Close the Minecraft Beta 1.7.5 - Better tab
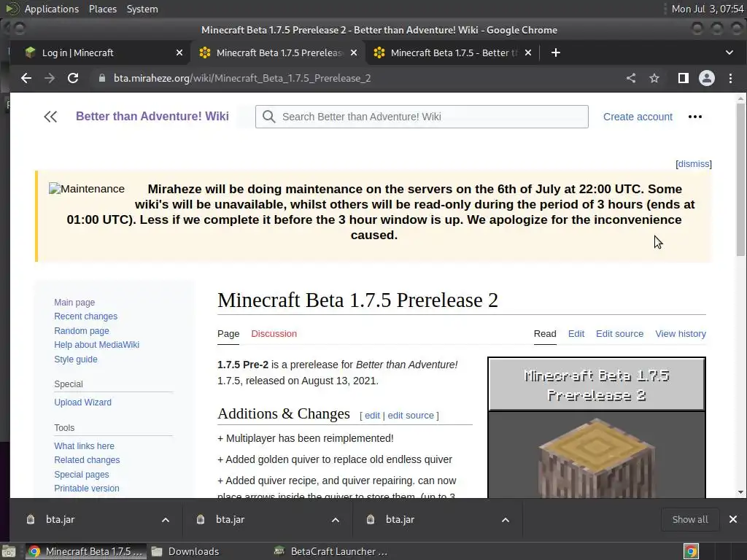 click(528, 52)
